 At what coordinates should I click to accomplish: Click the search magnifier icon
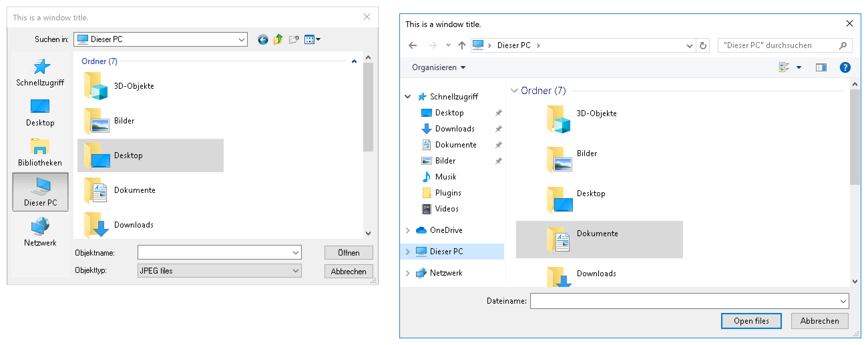point(843,45)
